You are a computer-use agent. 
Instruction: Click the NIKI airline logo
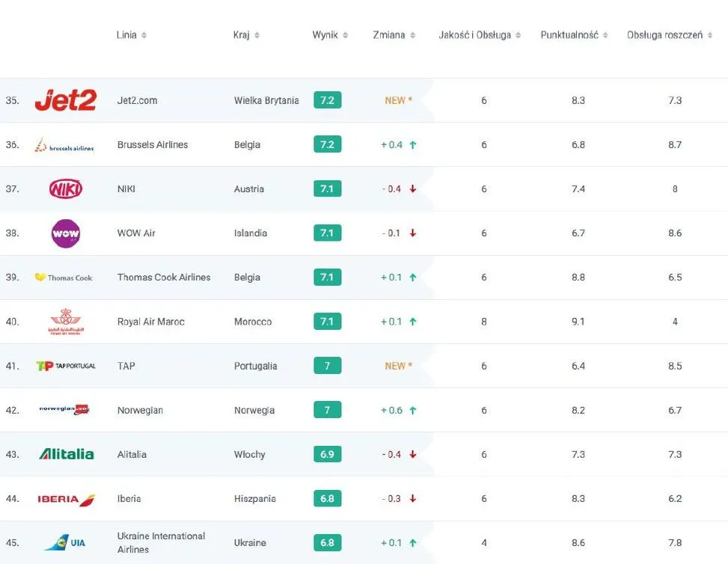(65, 189)
